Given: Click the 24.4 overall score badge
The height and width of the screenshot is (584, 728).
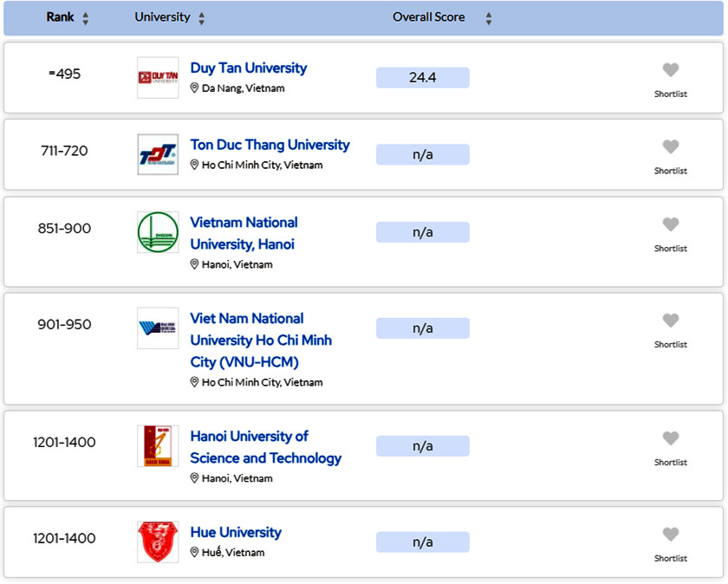Looking at the screenshot, I should coord(422,77).
